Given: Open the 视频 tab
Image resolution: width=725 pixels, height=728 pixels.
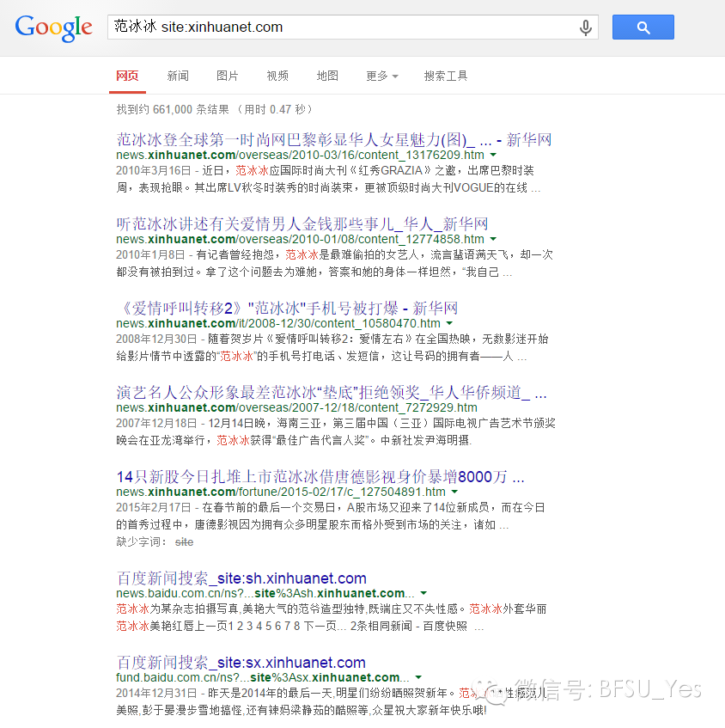Looking at the screenshot, I should point(277,76).
